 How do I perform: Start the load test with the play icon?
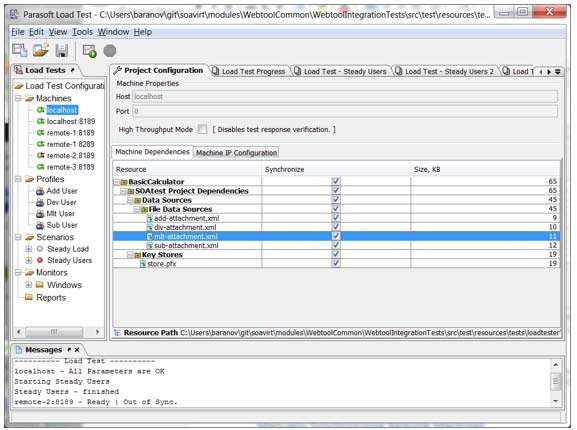[x=89, y=51]
